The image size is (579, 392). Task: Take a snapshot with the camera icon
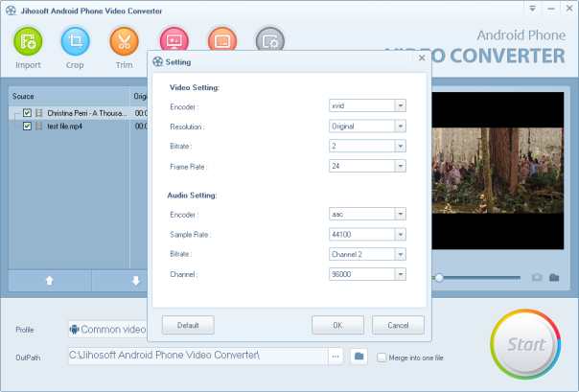(538, 278)
